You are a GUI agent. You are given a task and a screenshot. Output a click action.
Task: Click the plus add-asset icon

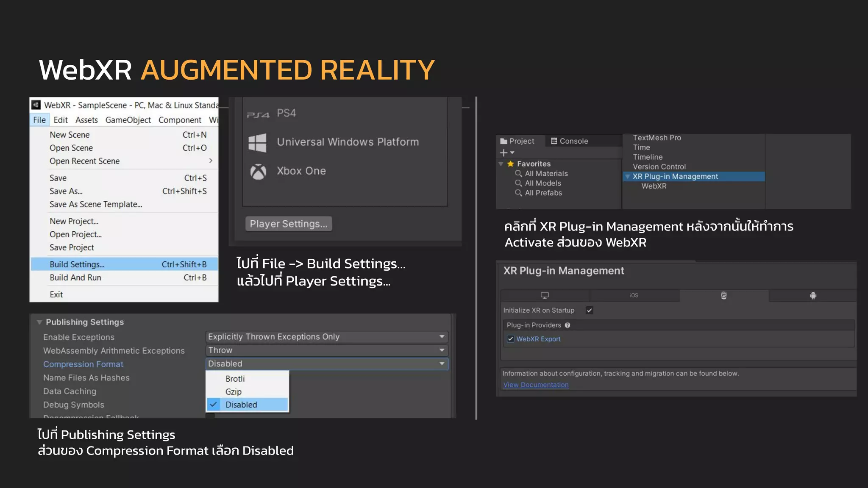(504, 152)
